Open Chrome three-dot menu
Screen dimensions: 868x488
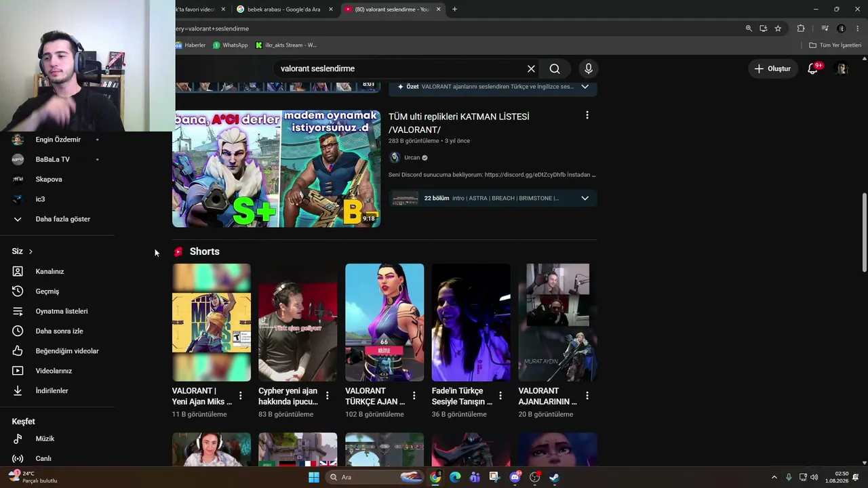point(858,28)
